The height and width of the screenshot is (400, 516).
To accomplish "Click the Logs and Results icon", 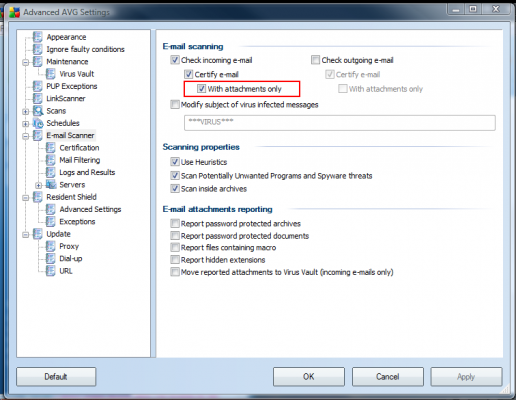I will tap(51, 172).
